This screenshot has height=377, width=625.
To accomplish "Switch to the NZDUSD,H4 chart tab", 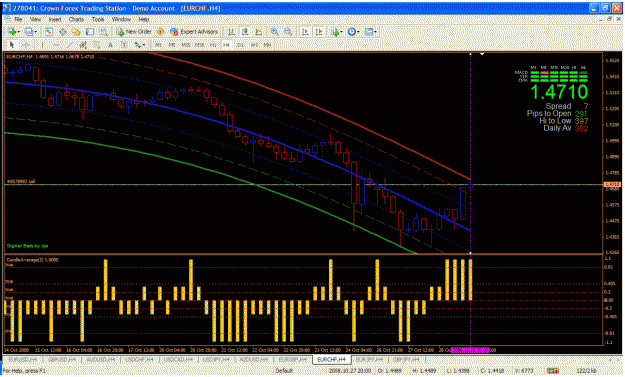I will pyautogui.click(x=255, y=359).
